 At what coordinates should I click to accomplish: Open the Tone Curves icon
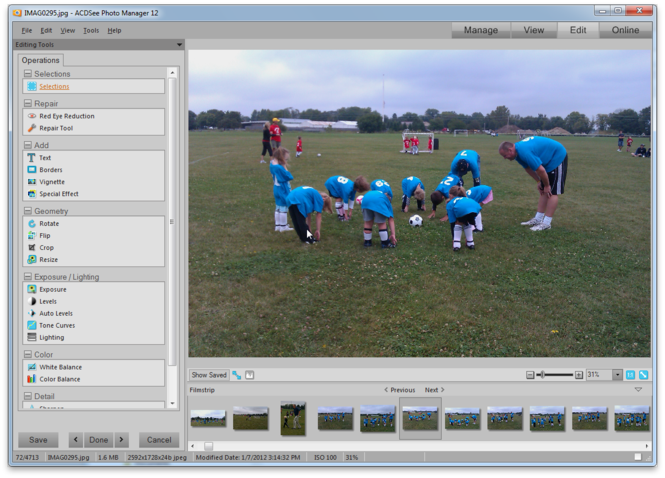32,325
